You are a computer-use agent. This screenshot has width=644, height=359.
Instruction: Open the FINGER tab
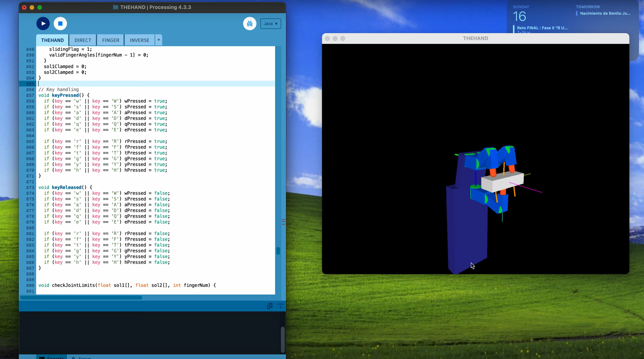[x=111, y=40]
